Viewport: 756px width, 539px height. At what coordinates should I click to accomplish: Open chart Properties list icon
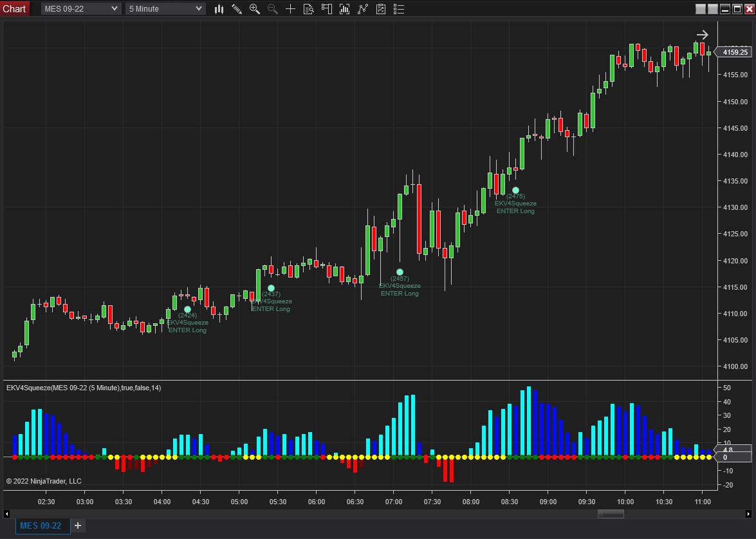(399, 8)
